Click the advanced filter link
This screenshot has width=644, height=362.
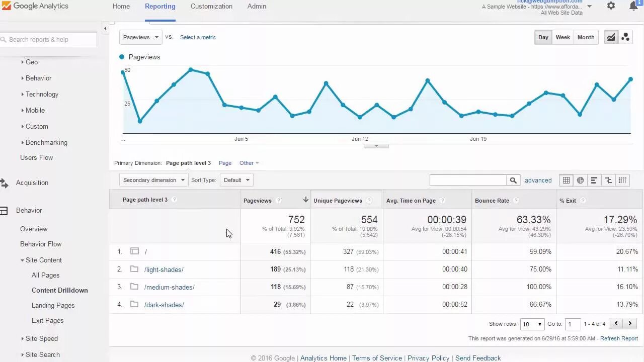point(538,180)
